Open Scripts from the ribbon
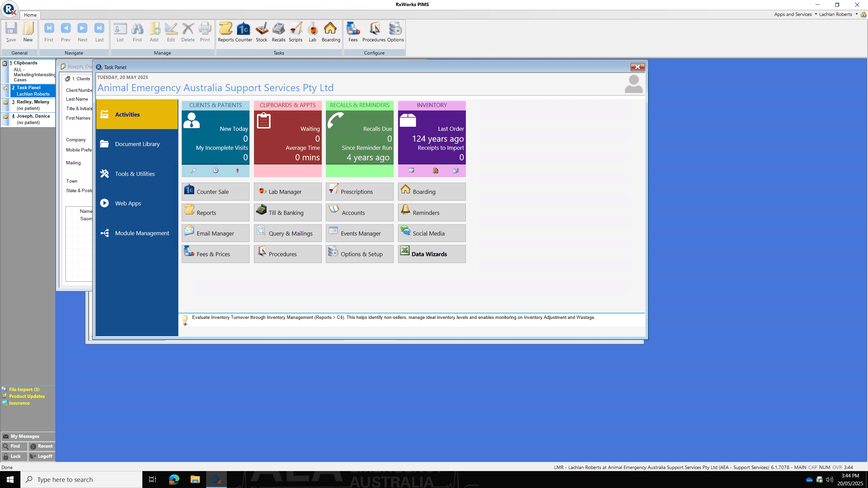 click(295, 32)
